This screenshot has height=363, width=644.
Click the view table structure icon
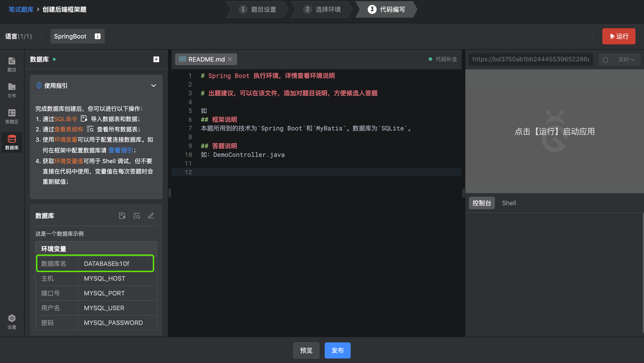coord(137,216)
